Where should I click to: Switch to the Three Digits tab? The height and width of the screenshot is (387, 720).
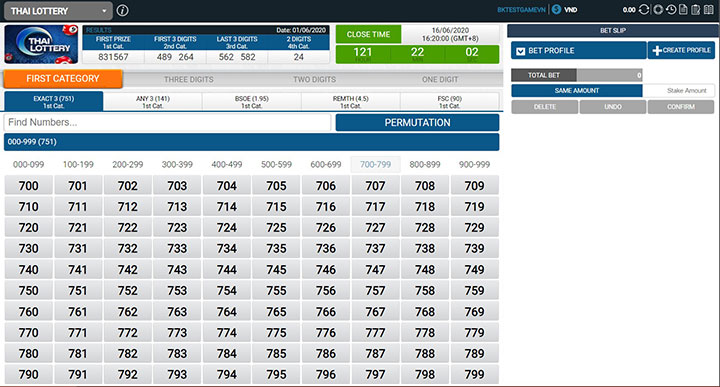189,79
